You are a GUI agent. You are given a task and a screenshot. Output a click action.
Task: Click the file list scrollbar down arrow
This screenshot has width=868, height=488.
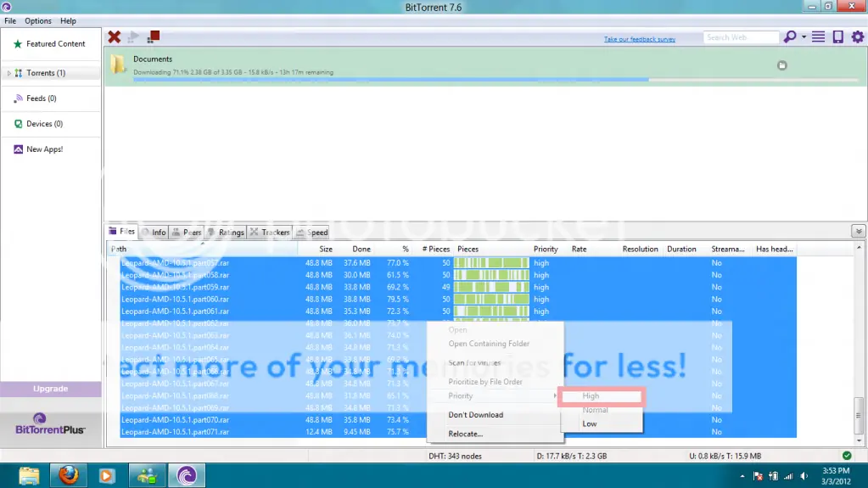(x=859, y=441)
